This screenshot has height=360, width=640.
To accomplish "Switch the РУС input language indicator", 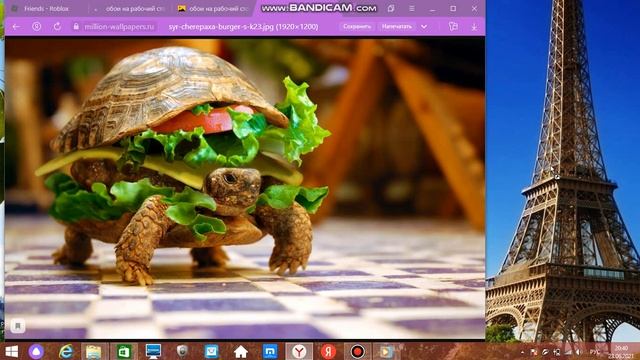I will [x=595, y=352].
